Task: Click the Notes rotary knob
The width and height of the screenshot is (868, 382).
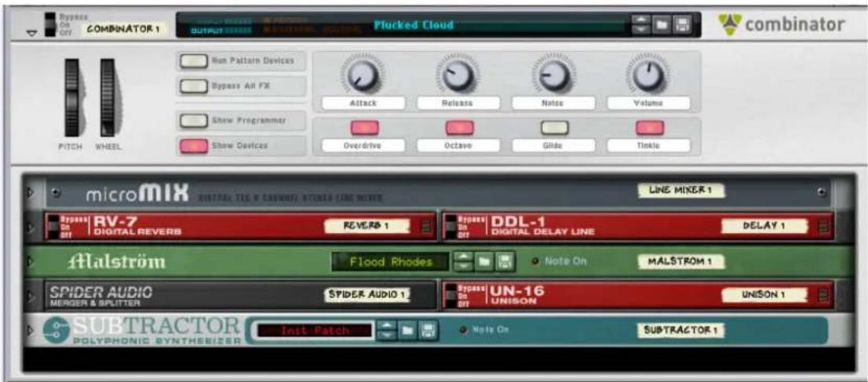Action: [553, 75]
